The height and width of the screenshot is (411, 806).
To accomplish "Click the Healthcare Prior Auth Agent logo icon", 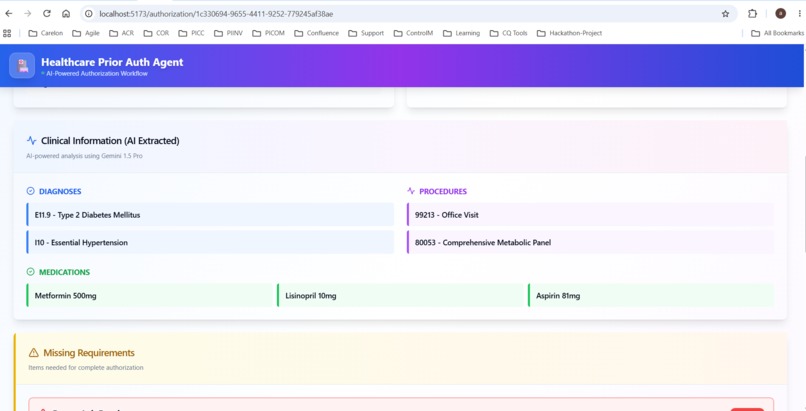I will [22, 66].
